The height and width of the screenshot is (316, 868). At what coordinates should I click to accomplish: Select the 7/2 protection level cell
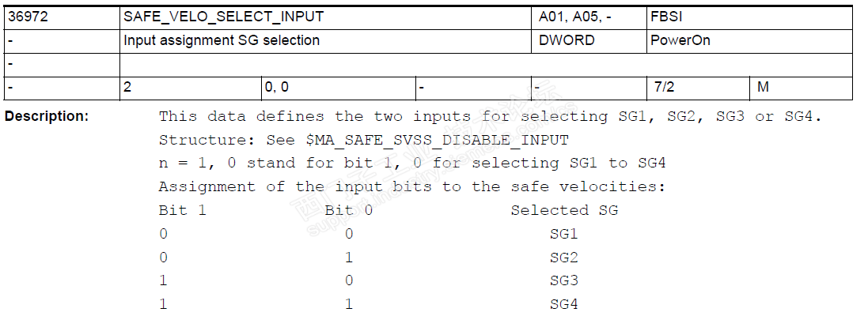tap(663, 88)
